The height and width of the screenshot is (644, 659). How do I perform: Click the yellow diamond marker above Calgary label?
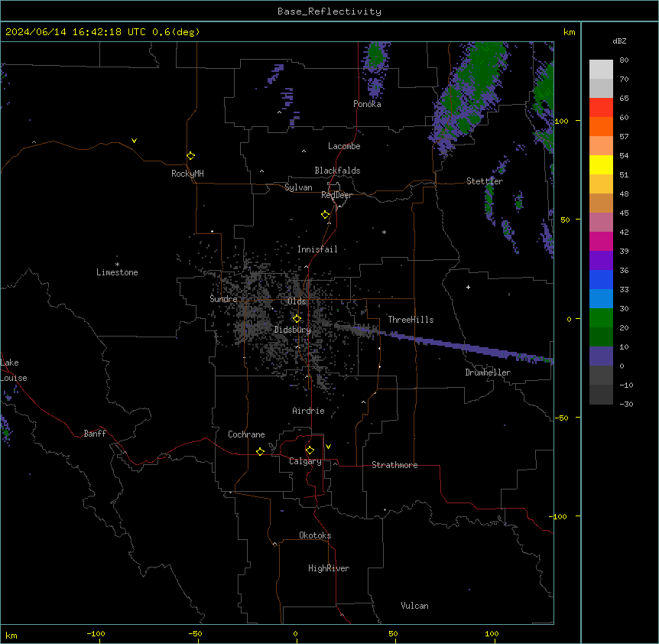click(310, 450)
